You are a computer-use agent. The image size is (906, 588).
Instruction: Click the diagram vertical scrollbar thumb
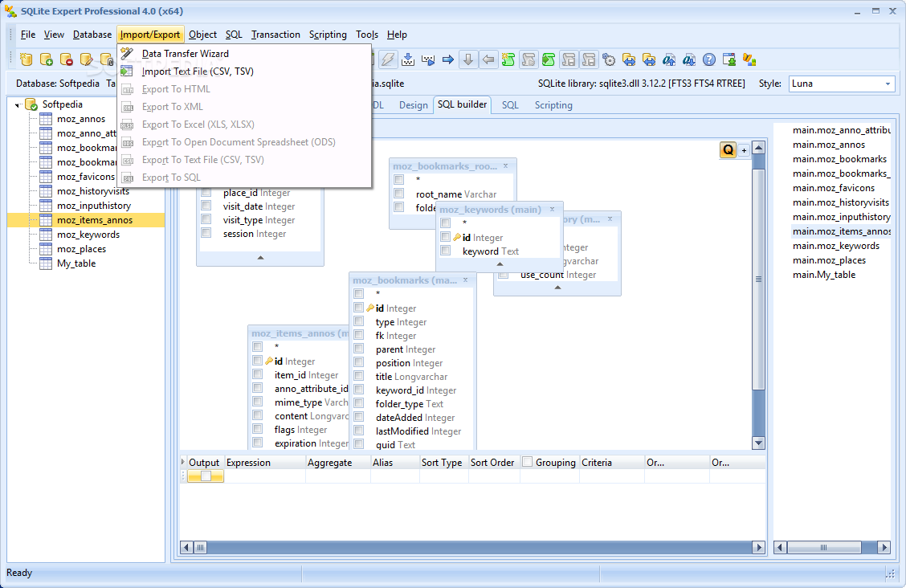point(759,279)
